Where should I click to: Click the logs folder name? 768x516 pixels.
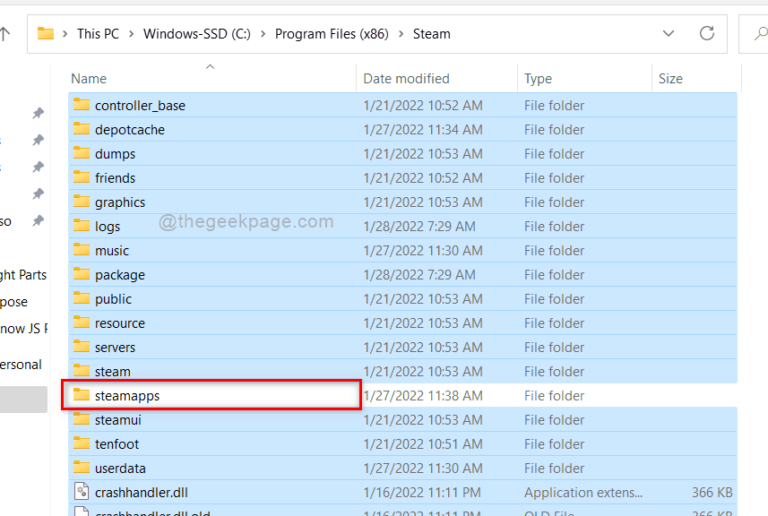pyautogui.click(x=107, y=227)
